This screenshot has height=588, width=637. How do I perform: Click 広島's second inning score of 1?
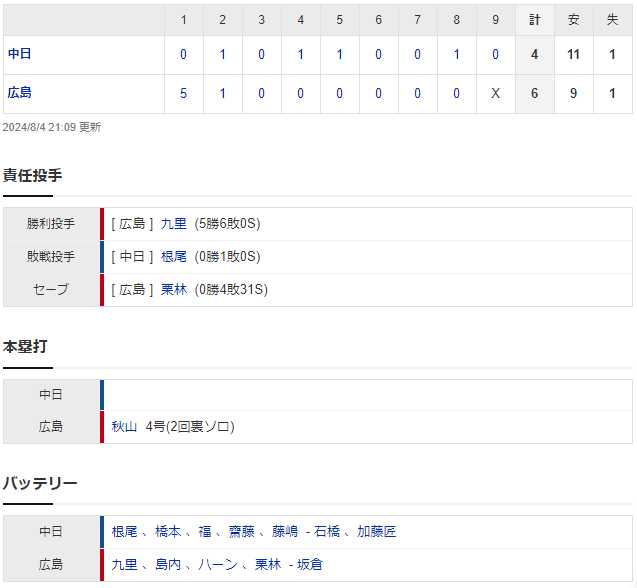click(222, 93)
